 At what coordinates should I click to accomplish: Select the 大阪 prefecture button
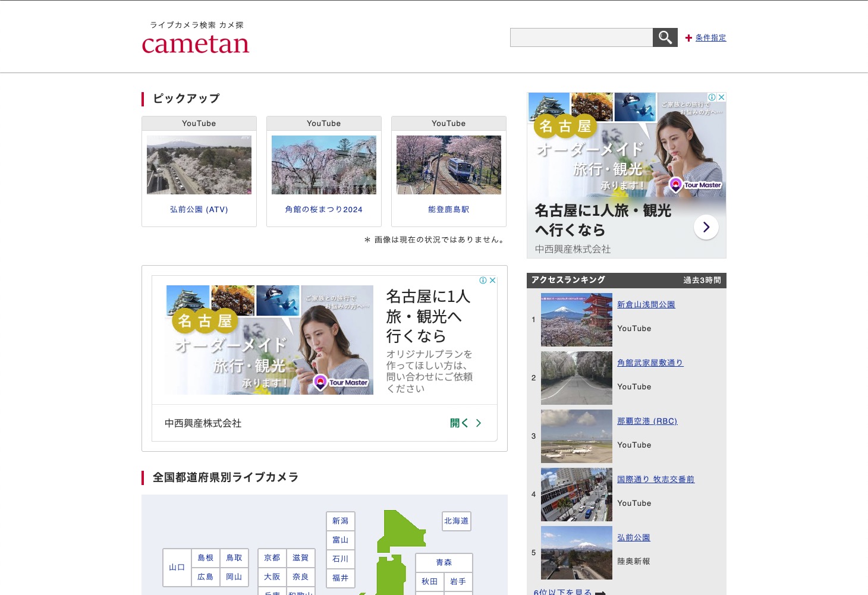(x=271, y=577)
